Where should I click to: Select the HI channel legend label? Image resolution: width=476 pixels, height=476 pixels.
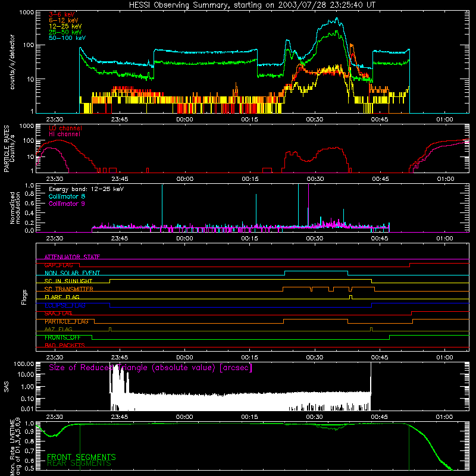click(64, 134)
